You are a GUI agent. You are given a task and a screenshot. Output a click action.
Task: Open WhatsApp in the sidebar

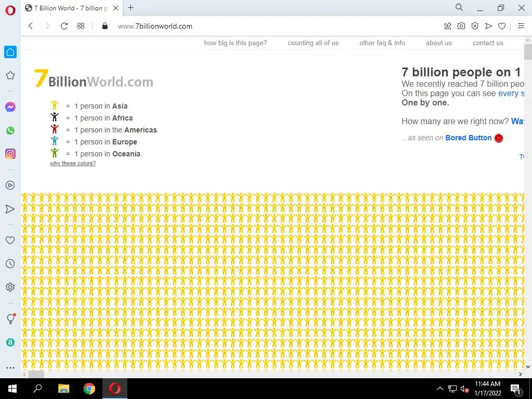pyautogui.click(x=10, y=130)
